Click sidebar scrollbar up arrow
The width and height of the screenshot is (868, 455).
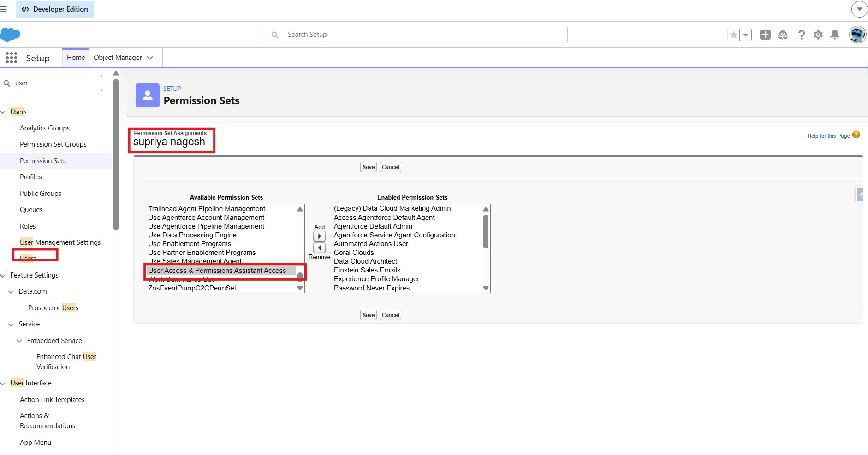pyautogui.click(x=116, y=74)
